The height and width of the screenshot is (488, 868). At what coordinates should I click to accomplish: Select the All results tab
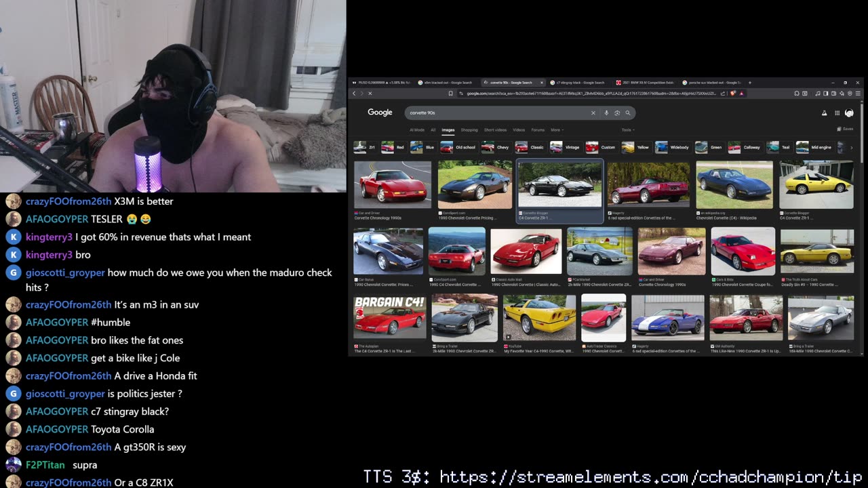pos(433,129)
